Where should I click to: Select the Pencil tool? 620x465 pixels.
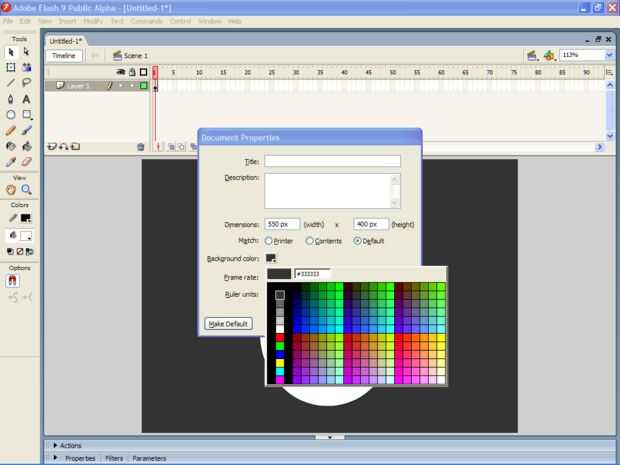click(x=11, y=130)
